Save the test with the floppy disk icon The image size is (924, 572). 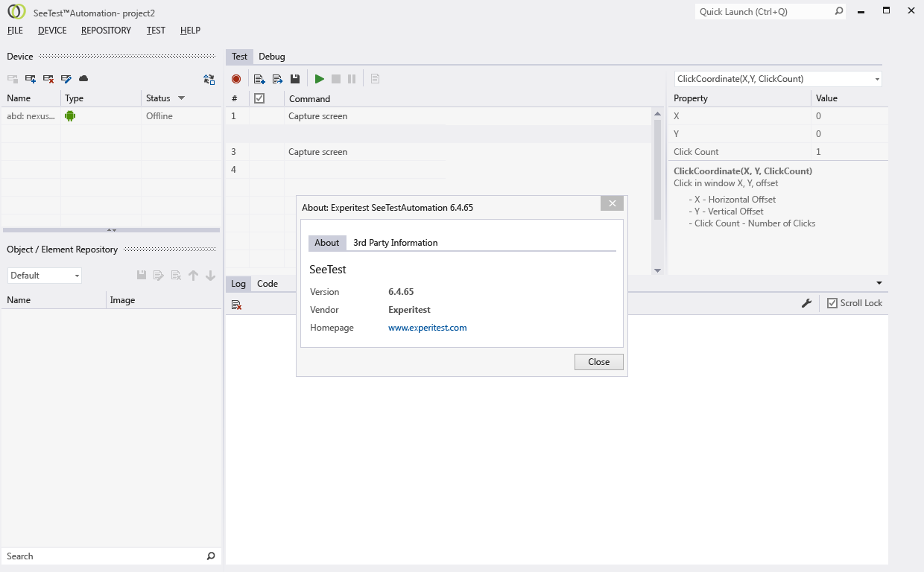[x=295, y=79]
